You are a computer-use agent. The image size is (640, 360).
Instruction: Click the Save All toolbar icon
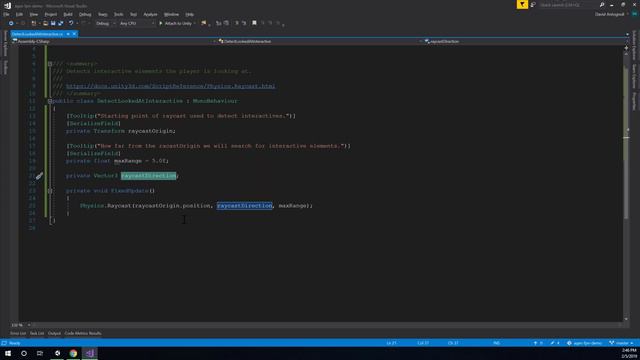click(61, 23)
